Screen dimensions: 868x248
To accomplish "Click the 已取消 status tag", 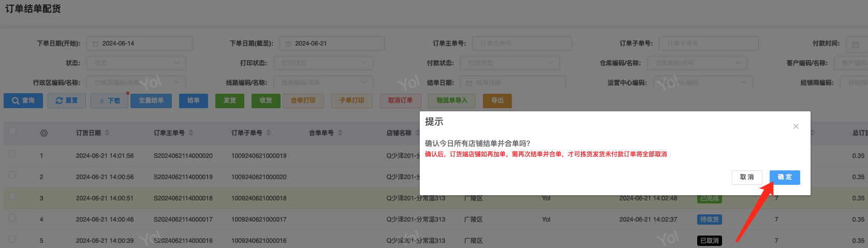I will (x=710, y=241).
